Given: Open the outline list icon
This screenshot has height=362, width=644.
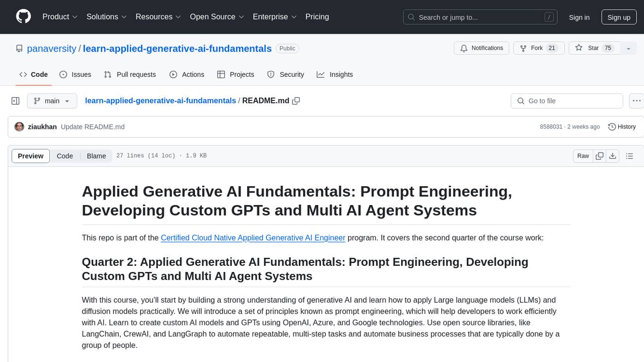Looking at the screenshot, I should [x=629, y=156].
